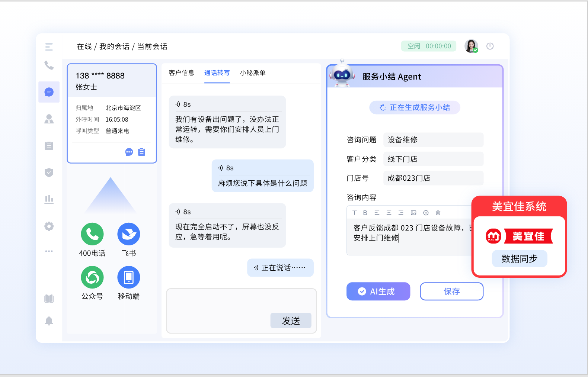The height and width of the screenshot is (377, 588).
Task: Click the notification bell icon
Action: [x=49, y=321]
